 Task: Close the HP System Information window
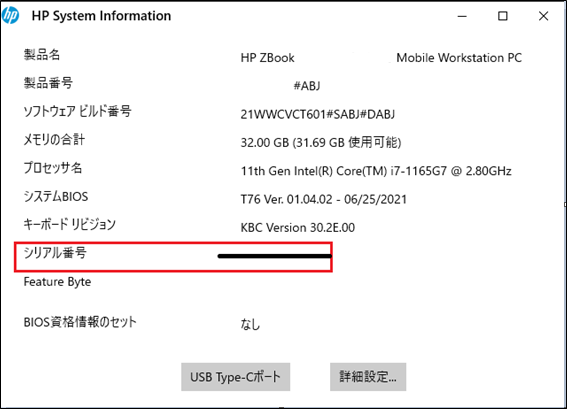[x=543, y=16]
